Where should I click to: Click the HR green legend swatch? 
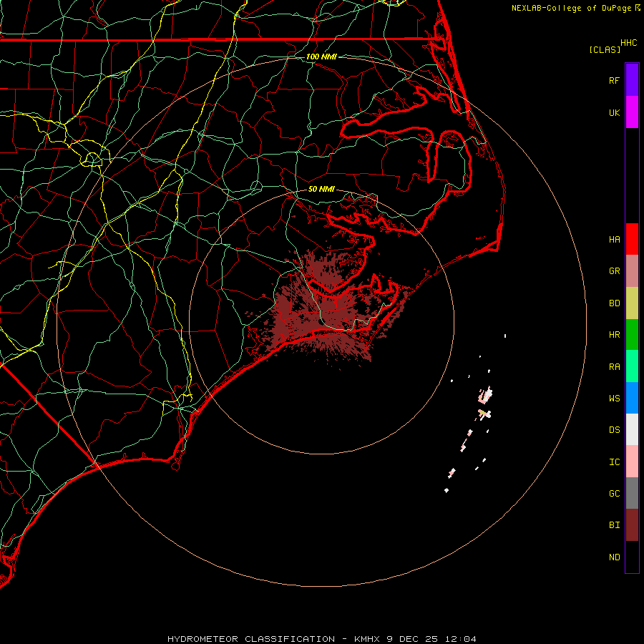tap(632, 334)
